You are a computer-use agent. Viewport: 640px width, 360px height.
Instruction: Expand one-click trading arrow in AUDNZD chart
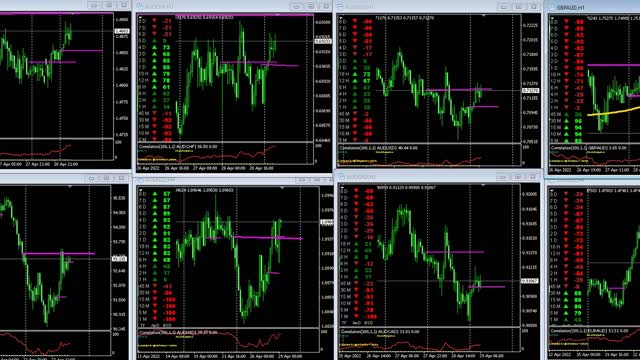(141, 190)
